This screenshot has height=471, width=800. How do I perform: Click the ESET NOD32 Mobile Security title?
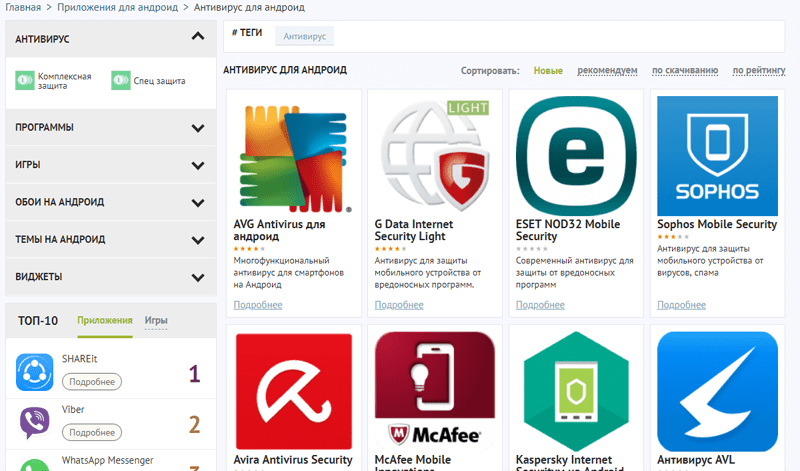(x=568, y=230)
